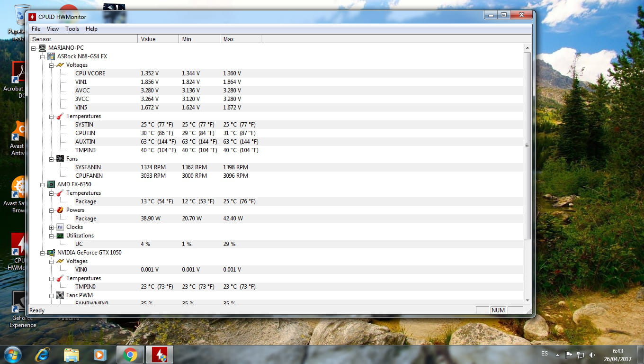The image size is (644, 364).
Task: Show hidden tray icons arrow
Action: (558, 355)
